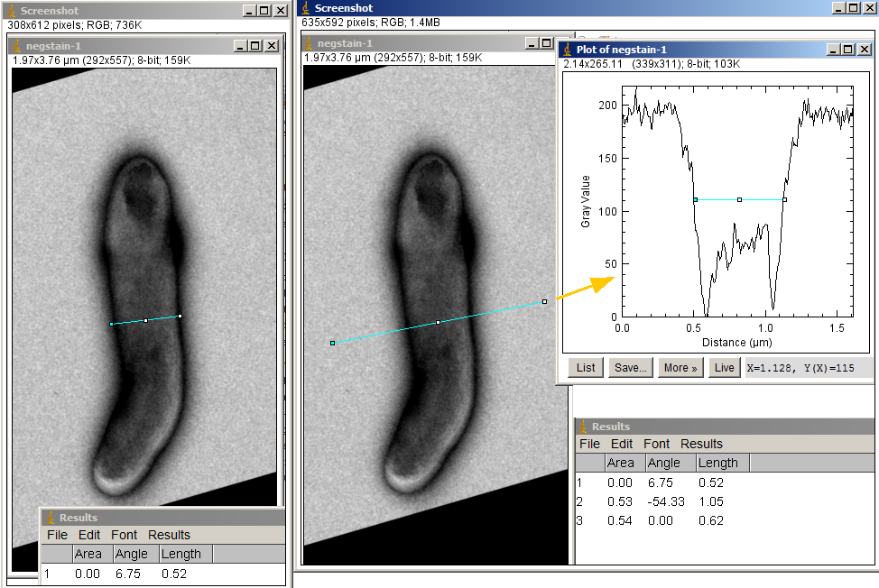Screen dimensions: 879x588
Task: Click the Save... button in plot window
Action: coord(630,367)
